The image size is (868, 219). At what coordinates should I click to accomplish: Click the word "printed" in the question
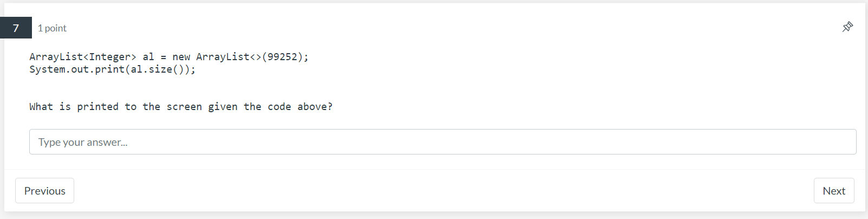[97, 107]
